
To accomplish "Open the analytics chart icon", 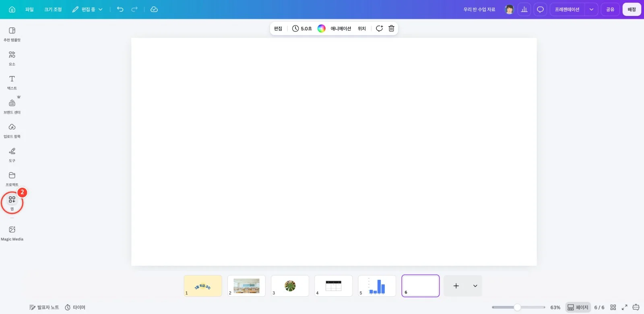I will click(524, 9).
